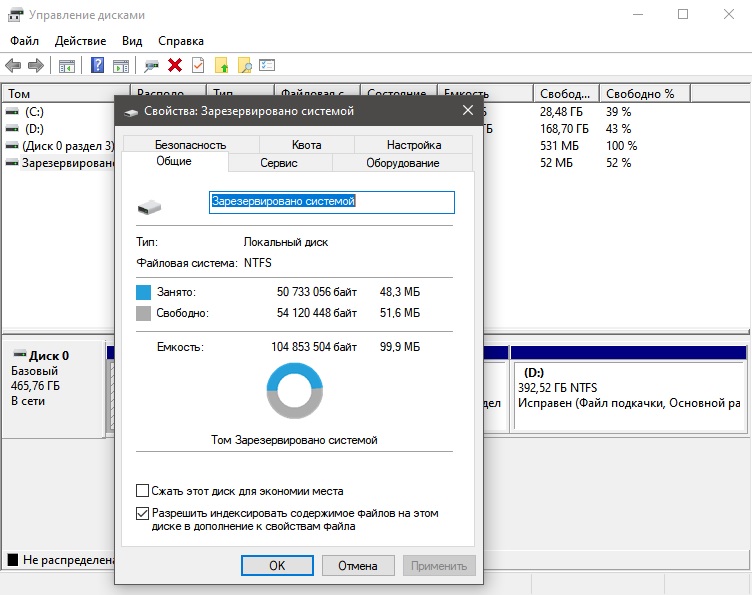Click the '104 853 504 байт' capacity value
Screen dimensions: 752x595
(x=314, y=347)
